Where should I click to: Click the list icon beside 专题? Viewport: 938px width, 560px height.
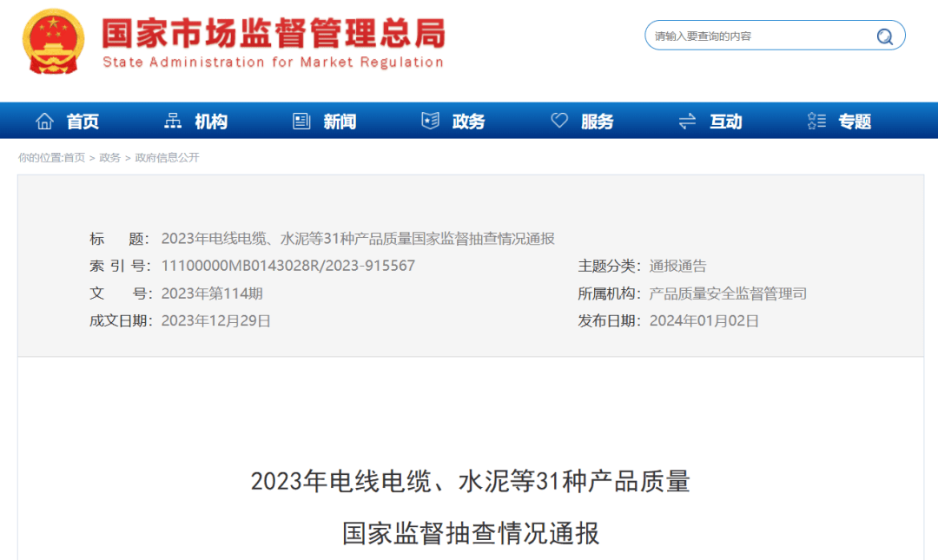(x=816, y=121)
